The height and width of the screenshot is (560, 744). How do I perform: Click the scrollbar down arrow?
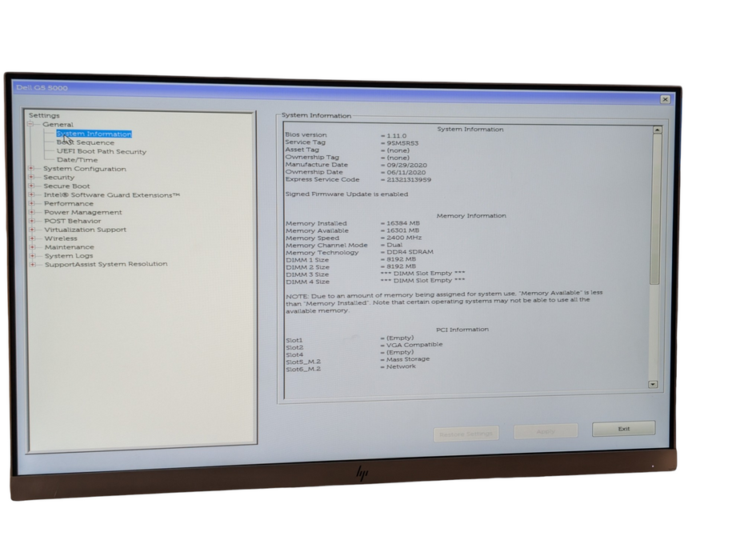click(653, 384)
